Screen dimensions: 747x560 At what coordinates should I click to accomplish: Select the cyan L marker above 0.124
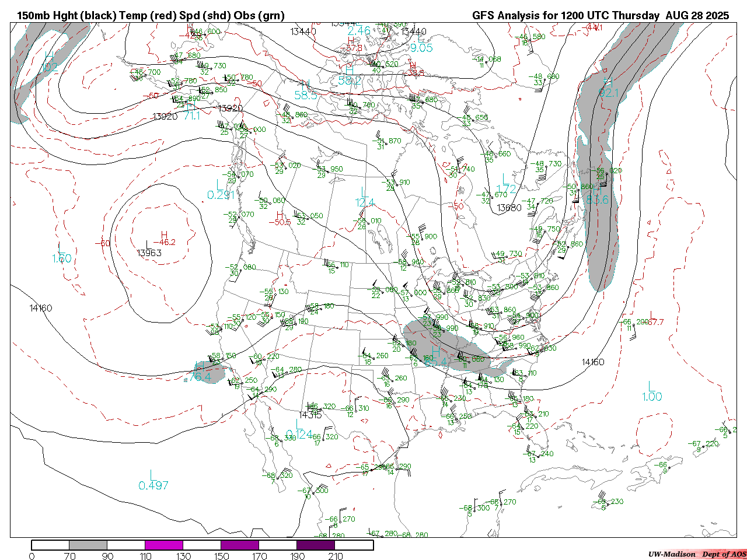(297, 424)
